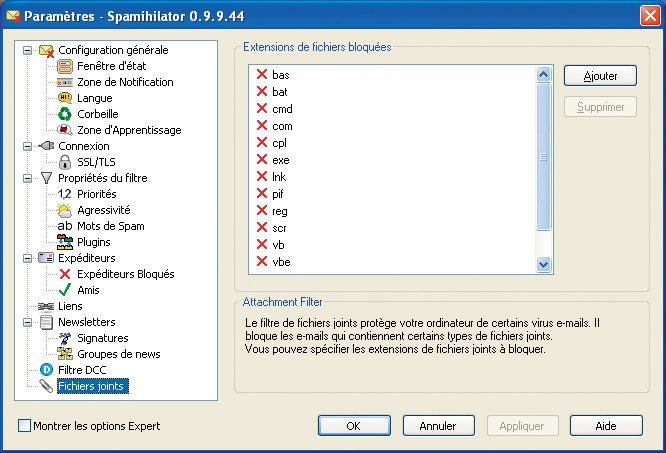Click the Ajouter button

tap(600, 76)
